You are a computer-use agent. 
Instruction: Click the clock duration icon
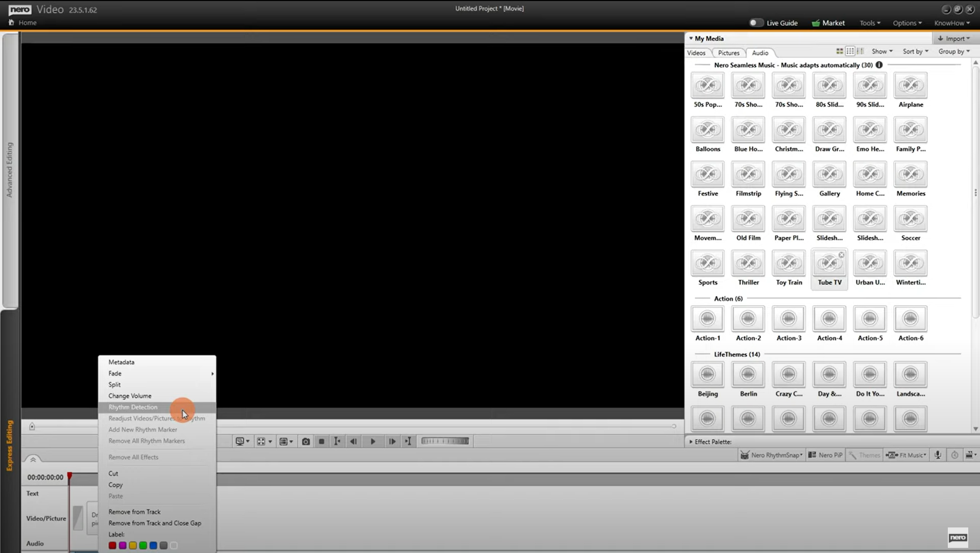(954, 455)
